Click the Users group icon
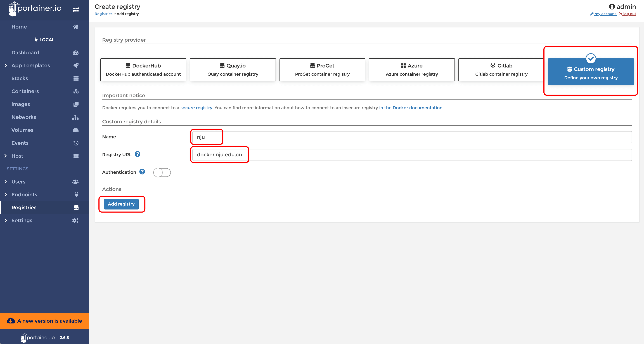This screenshot has width=644, height=344. pyautogui.click(x=75, y=182)
